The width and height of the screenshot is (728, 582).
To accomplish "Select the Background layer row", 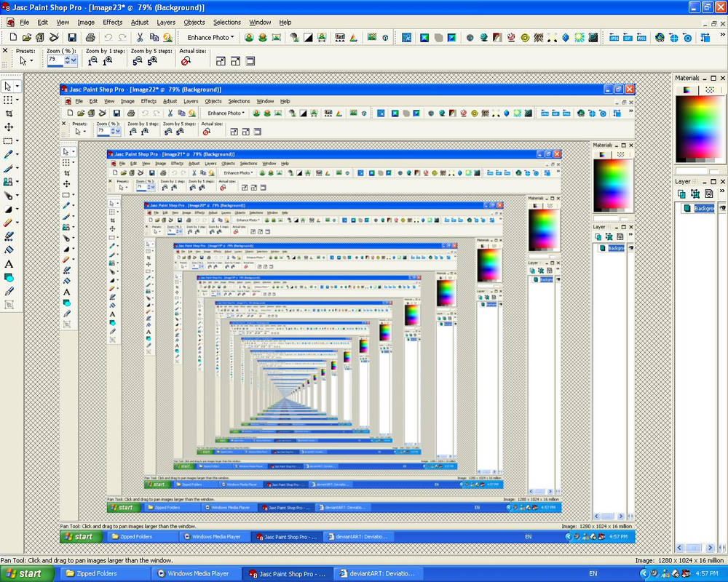I will [697, 208].
